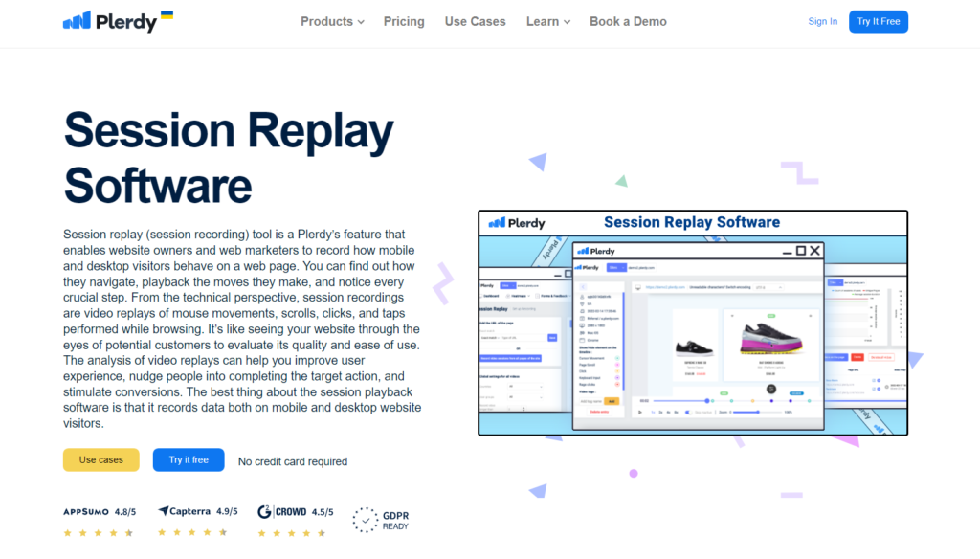Open the G2 Crowd 4.5/5 rating badge
The height and width of the screenshot is (559, 980).
click(295, 522)
